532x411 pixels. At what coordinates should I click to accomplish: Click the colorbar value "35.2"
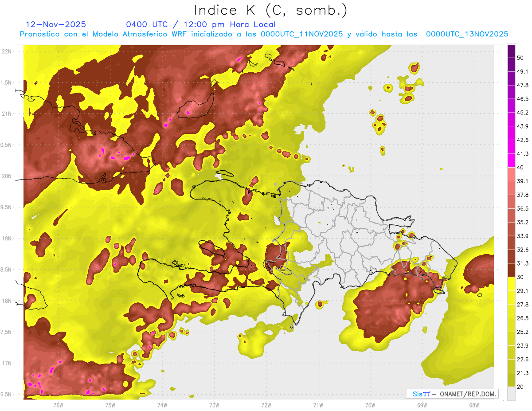[523, 222]
